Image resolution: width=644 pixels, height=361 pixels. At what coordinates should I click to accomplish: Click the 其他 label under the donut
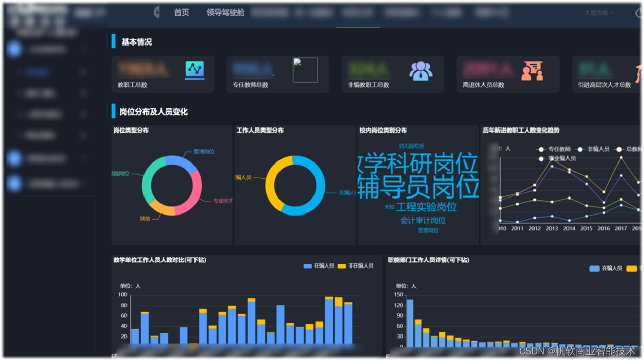tap(145, 219)
